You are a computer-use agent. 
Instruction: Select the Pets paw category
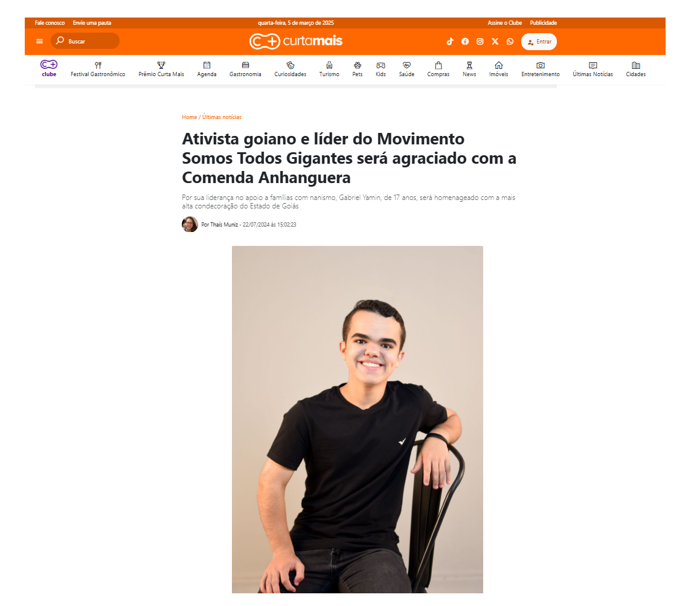pos(357,69)
